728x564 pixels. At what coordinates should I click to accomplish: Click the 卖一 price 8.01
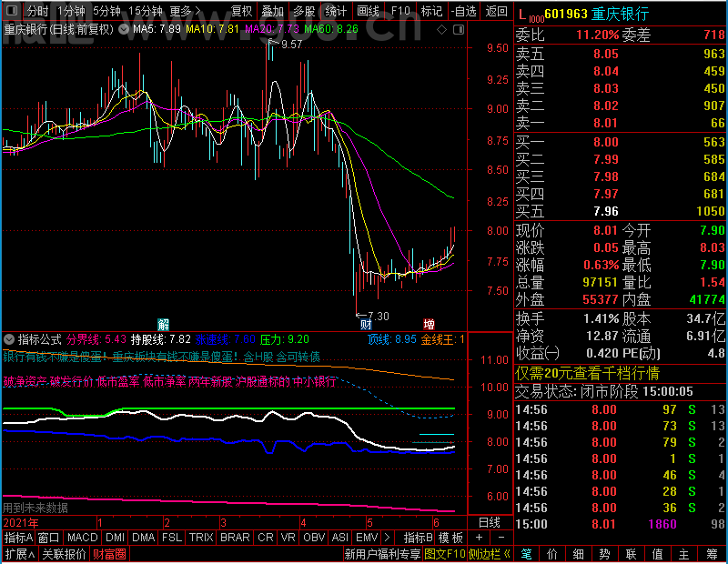[605, 123]
